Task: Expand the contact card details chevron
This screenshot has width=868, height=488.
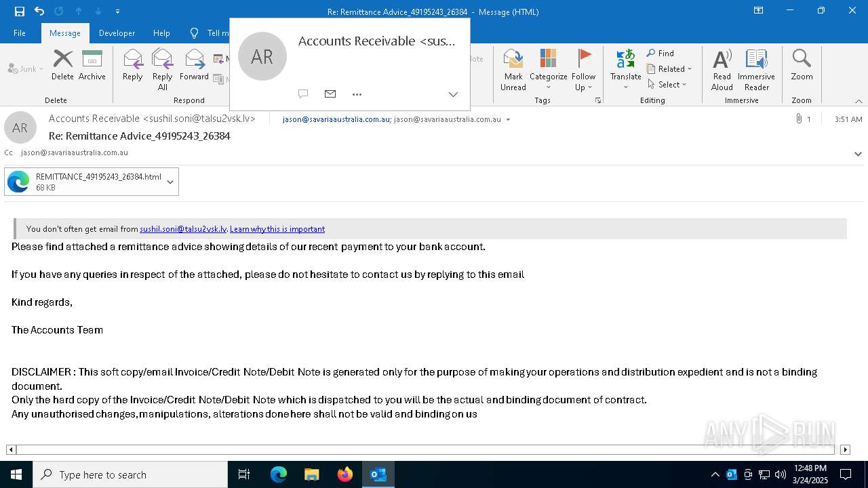Action: pos(453,94)
